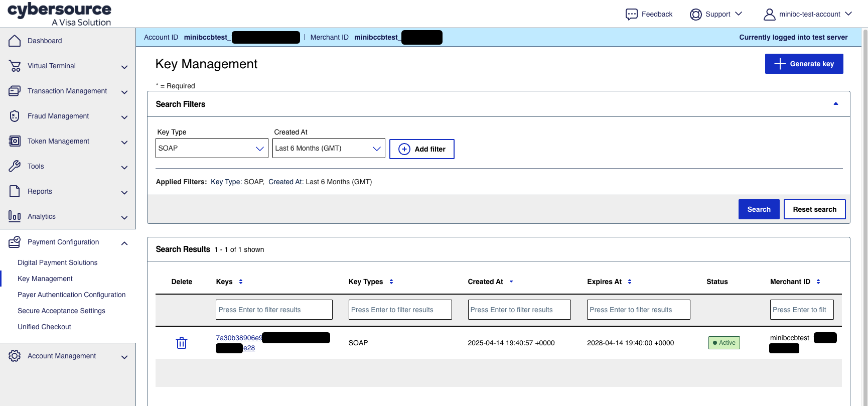Image resolution: width=868 pixels, height=406 pixels.
Task: Select Key Management in sidebar
Action: (x=45, y=279)
